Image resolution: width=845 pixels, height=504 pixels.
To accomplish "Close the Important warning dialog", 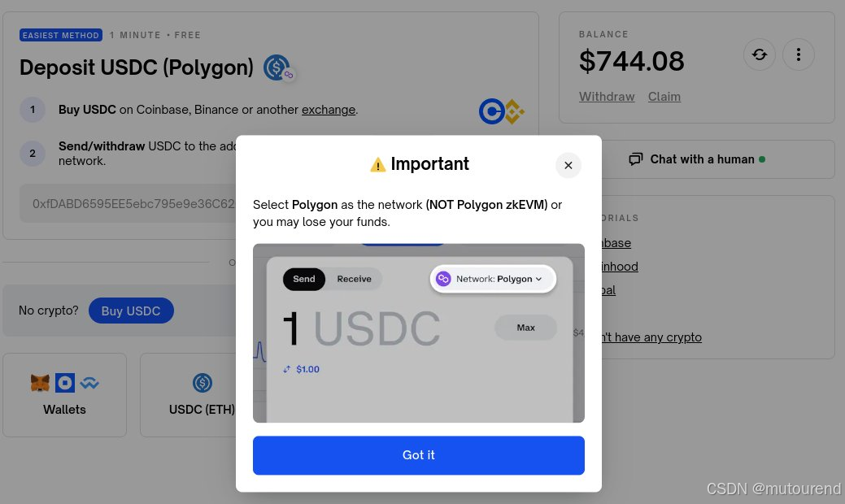I will [x=568, y=165].
